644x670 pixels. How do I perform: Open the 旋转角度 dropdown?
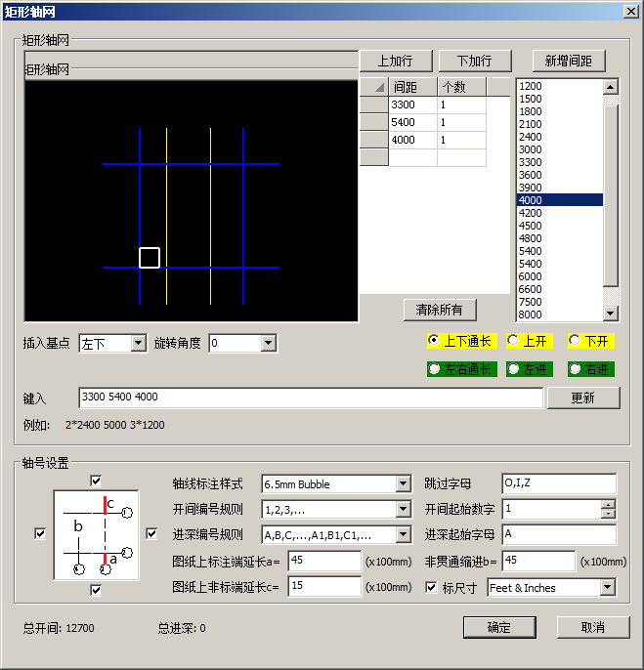pyautogui.click(x=268, y=343)
